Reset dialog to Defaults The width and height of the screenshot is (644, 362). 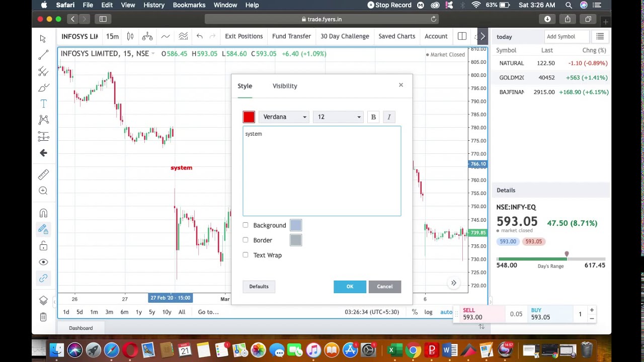pyautogui.click(x=259, y=287)
